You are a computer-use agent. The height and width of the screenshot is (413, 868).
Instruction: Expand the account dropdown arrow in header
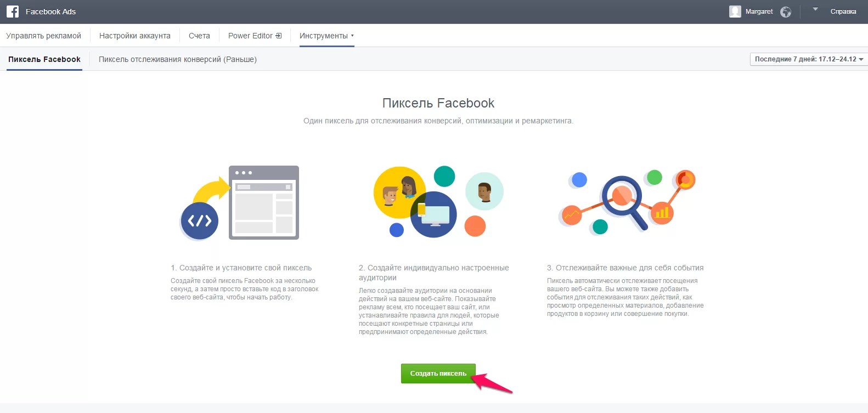point(815,9)
